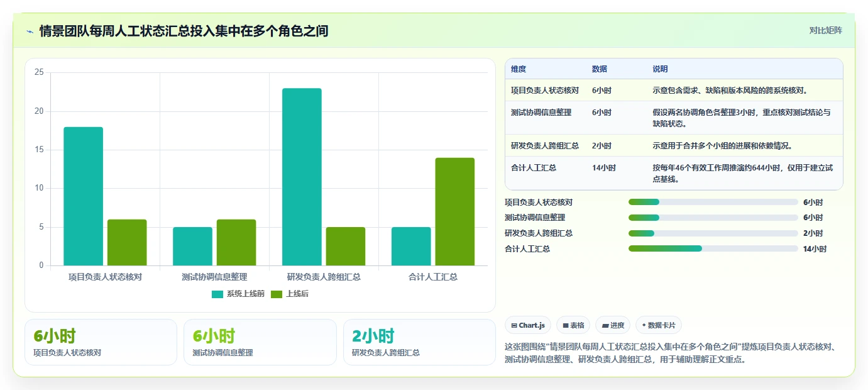Screen dimensions: 868x390
Task: Click the summary paragraph starting 这张图围绕
Action: click(673, 354)
